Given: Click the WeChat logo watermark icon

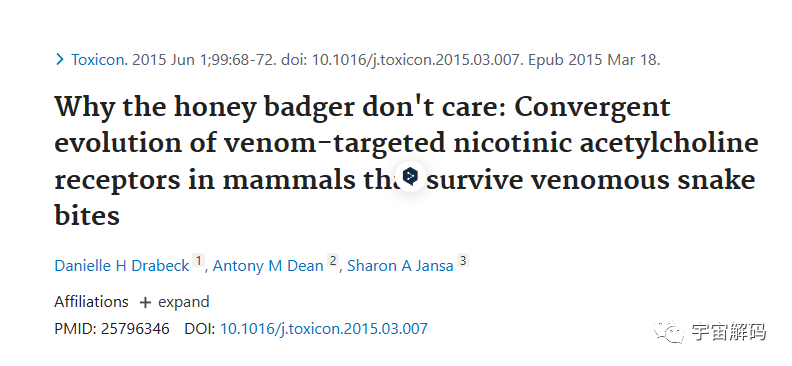Looking at the screenshot, I should pyautogui.click(x=669, y=332).
